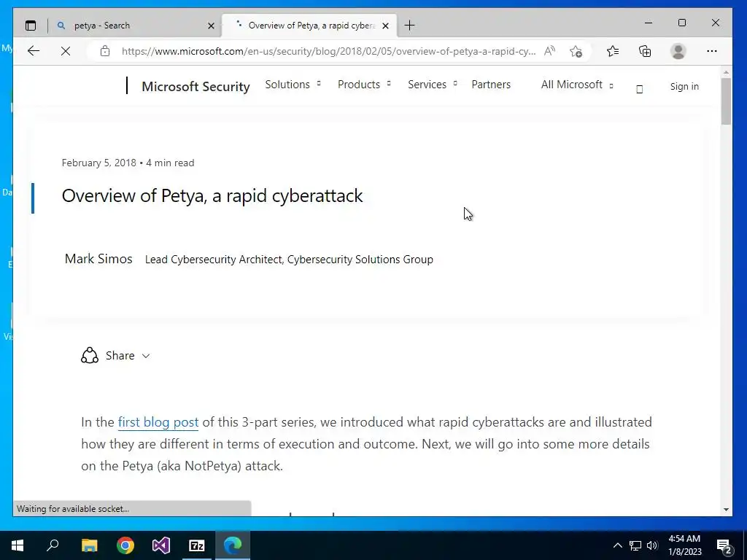Click the Sign in link
Image resolution: width=747 pixels, height=560 pixels.
point(684,86)
